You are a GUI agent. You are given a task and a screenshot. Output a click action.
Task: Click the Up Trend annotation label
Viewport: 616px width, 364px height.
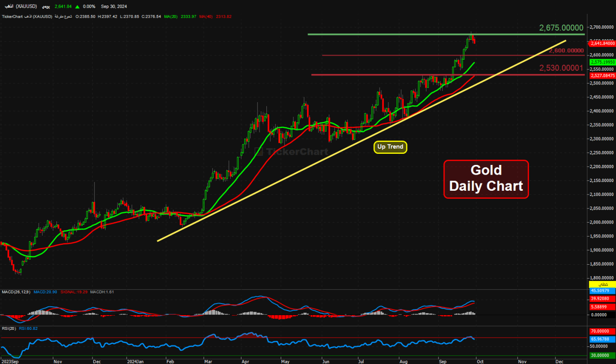(x=390, y=147)
